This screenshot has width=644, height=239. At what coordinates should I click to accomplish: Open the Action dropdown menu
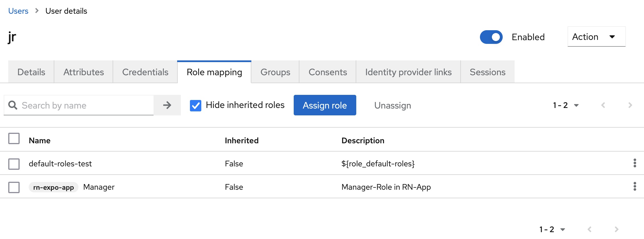coord(596,37)
